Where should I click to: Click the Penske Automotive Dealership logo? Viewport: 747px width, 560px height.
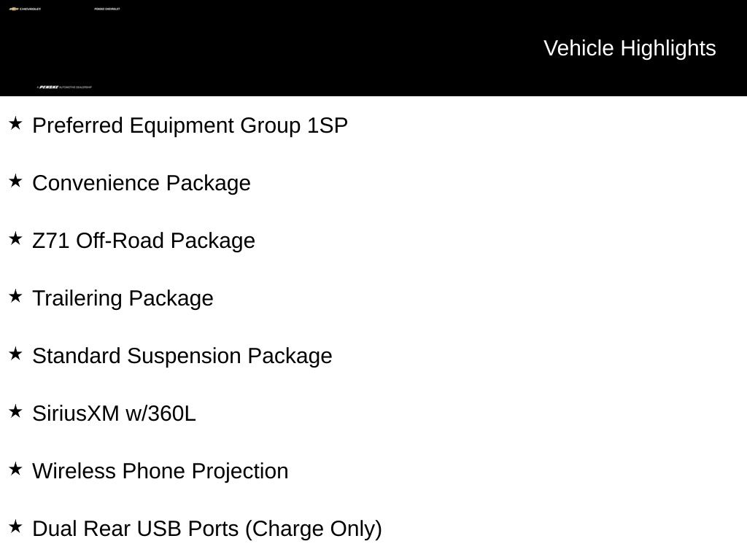tap(64, 87)
